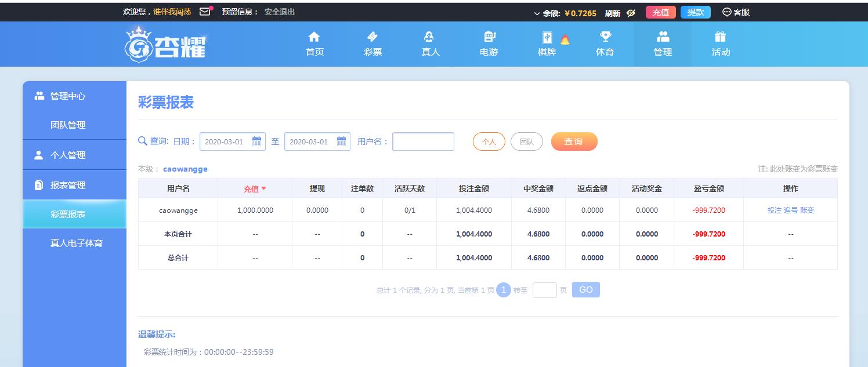Click 追号 link for caowangge
Viewport: 868px width, 367px height.
point(791,210)
